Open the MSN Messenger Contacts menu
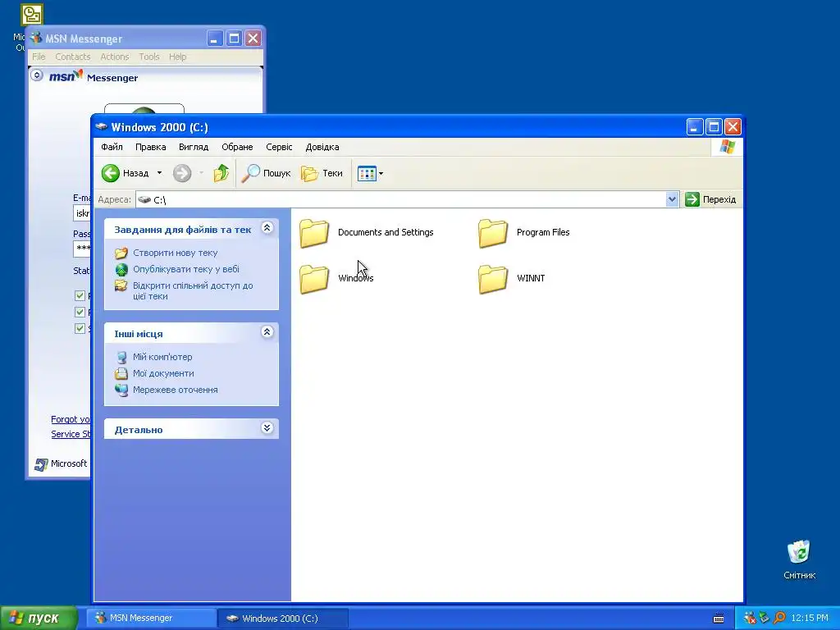Screen dimensions: 840x630 click(73, 57)
